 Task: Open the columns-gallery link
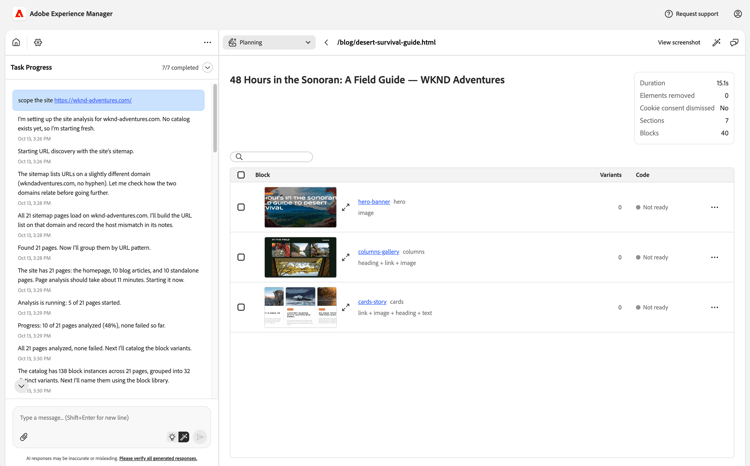(378, 252)
